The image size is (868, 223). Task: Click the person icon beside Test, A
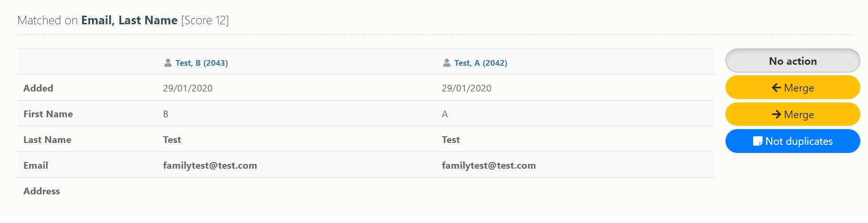(x=447, y=63)
